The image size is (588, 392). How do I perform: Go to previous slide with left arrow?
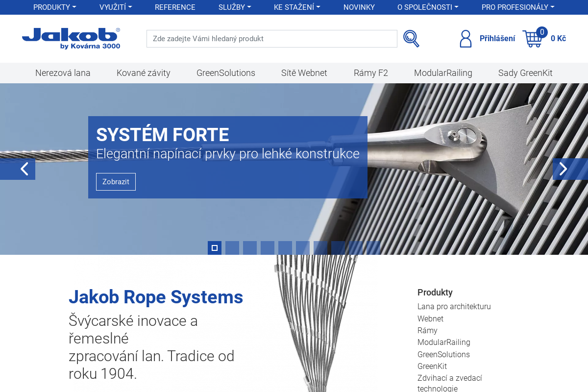[x=23, y=169]
